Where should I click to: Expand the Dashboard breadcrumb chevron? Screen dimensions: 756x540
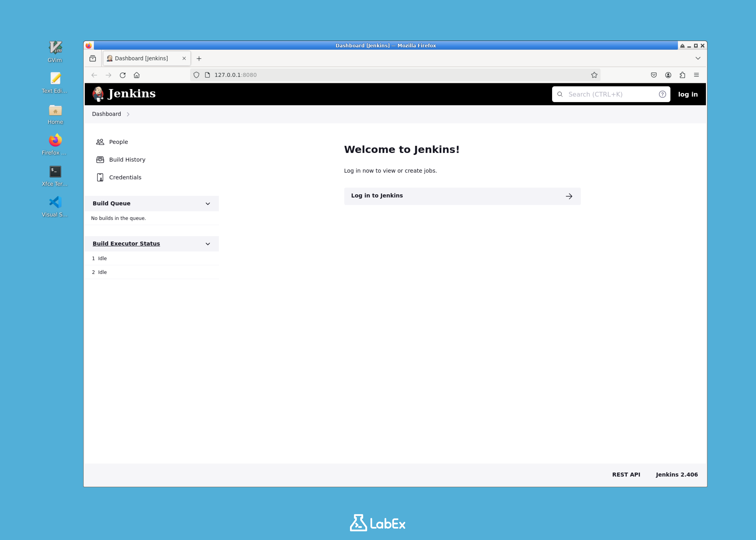click(128, 114)
